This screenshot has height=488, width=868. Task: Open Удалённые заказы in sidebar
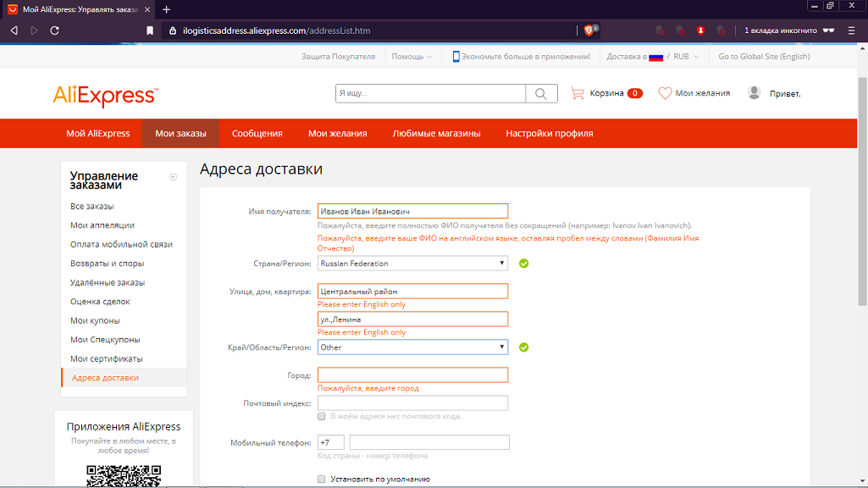[x=108, y=282]
